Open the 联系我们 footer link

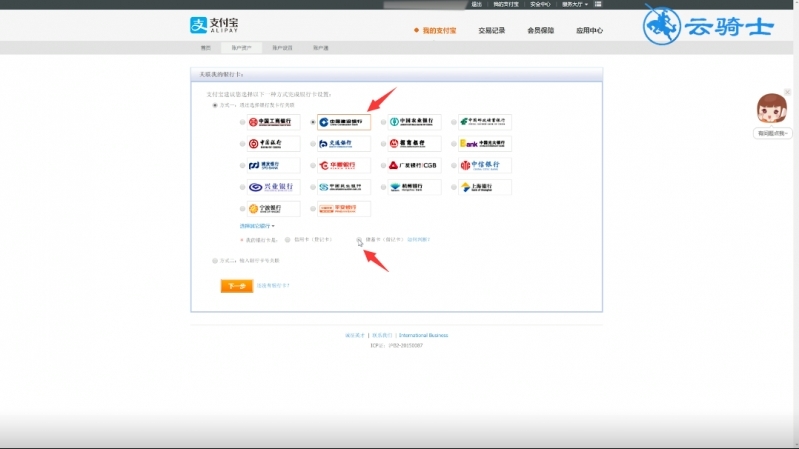tap(382, 335)
